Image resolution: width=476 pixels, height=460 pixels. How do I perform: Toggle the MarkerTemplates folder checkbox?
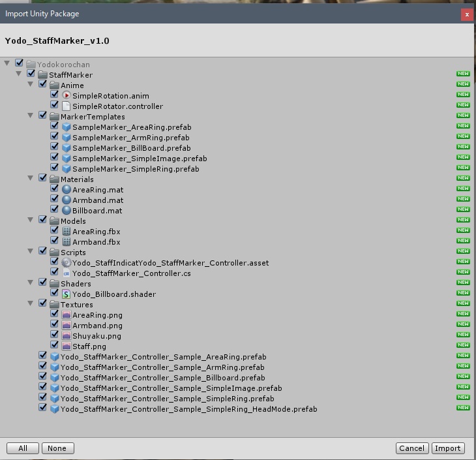43,115
